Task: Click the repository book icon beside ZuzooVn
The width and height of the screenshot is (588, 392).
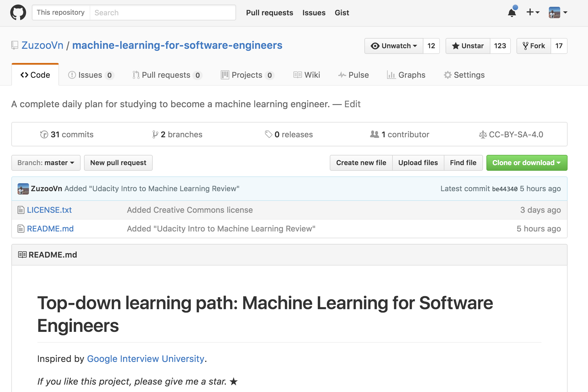Action: [x=14, y=45]
